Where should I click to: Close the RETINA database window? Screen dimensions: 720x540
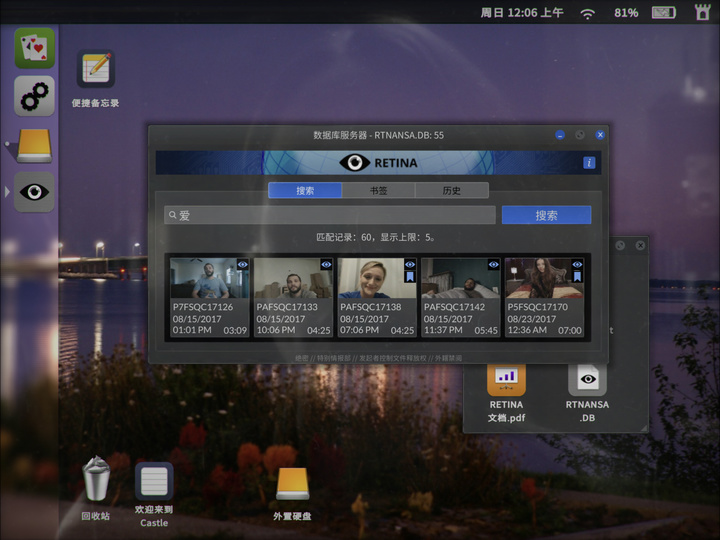[600, 135]
